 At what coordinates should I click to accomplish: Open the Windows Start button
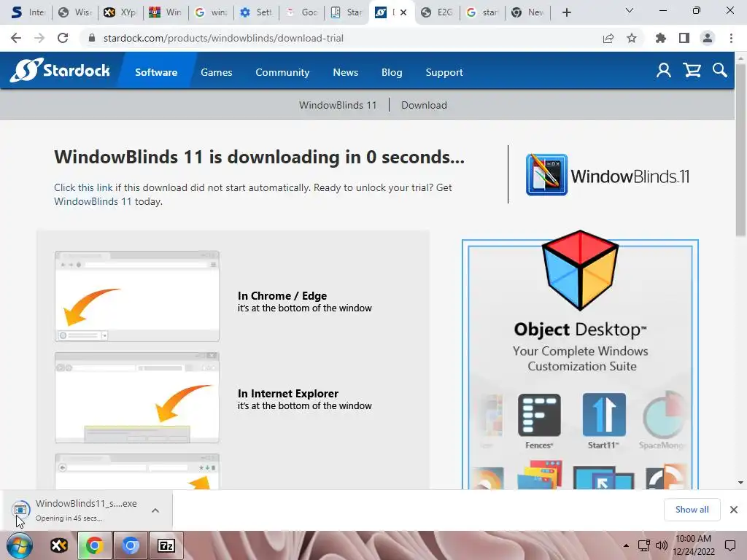pyautogui.click(x=19, y=545)
